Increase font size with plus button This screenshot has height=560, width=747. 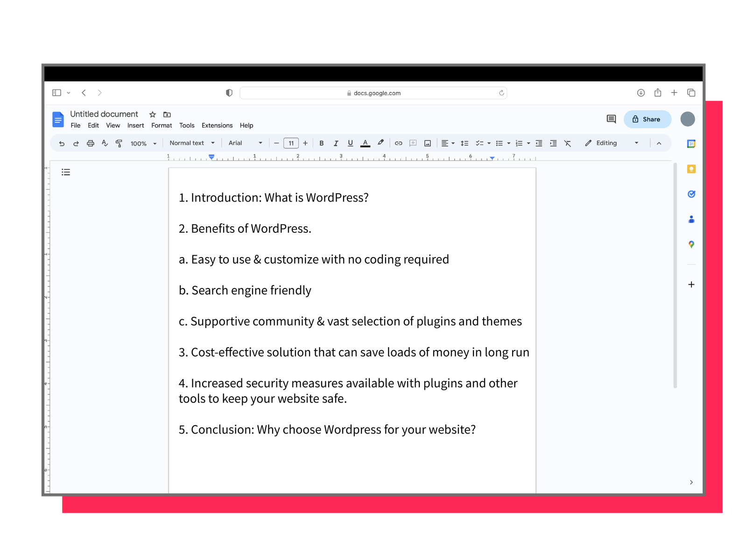[x=305, y=143]
